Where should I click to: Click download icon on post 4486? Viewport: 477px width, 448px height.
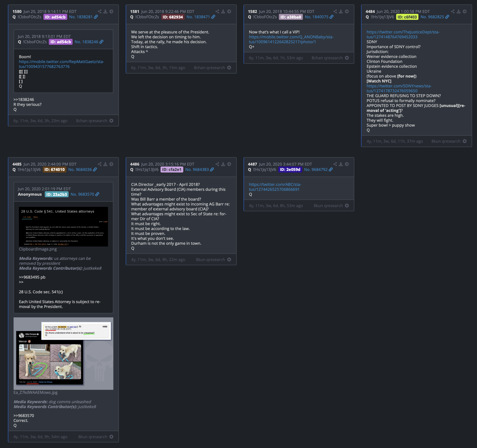(x=223, y=164)
